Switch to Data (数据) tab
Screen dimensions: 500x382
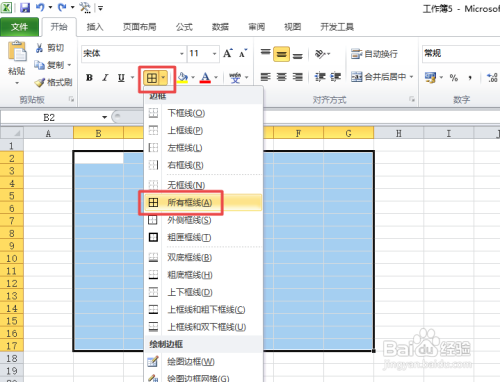coord(220,27)
